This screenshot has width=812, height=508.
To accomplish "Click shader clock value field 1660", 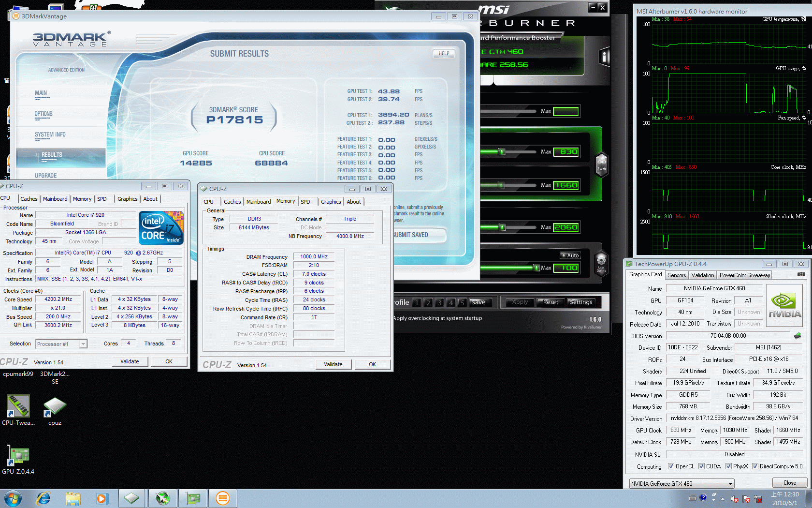I will point(566,185).
